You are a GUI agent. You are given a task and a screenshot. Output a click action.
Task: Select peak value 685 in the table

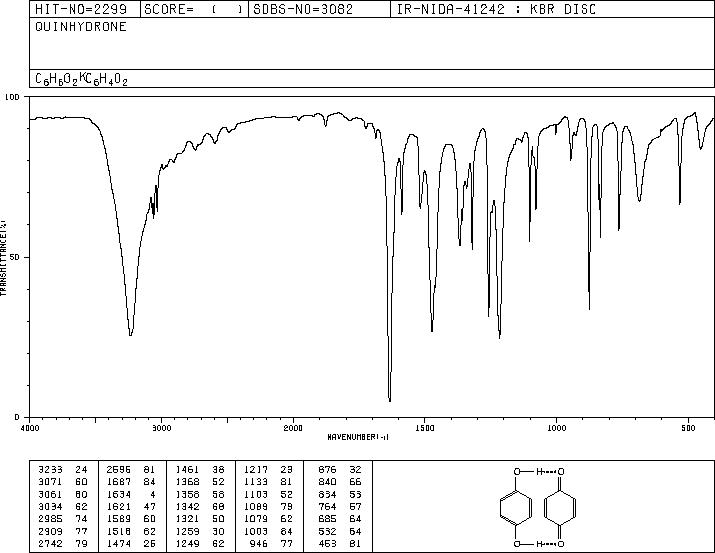click(x=327, y=519)
